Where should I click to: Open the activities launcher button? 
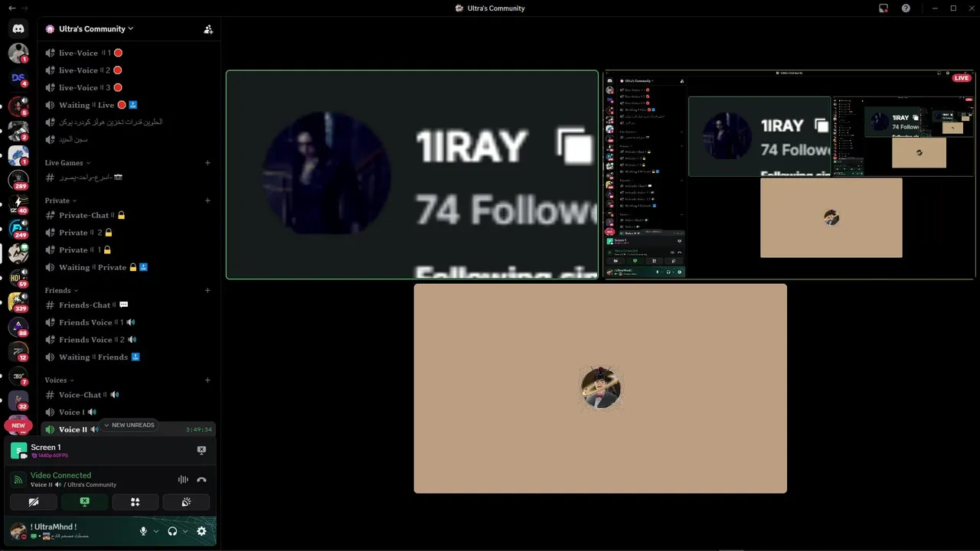point(135,502)
